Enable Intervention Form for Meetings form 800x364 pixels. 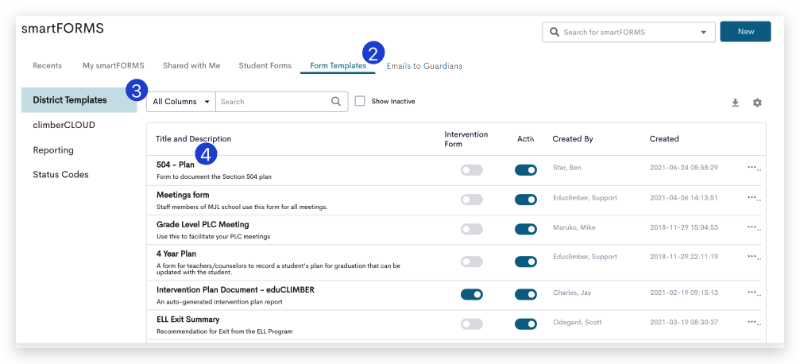tap(471, 200)
